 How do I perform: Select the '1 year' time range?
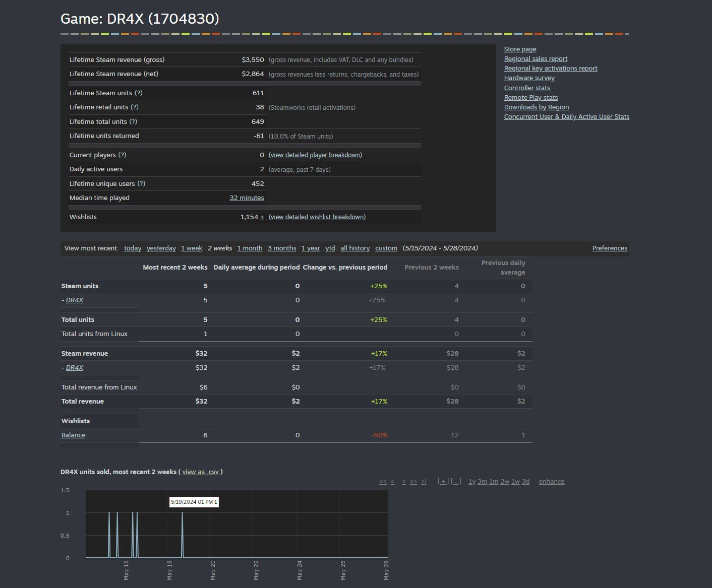311,248
